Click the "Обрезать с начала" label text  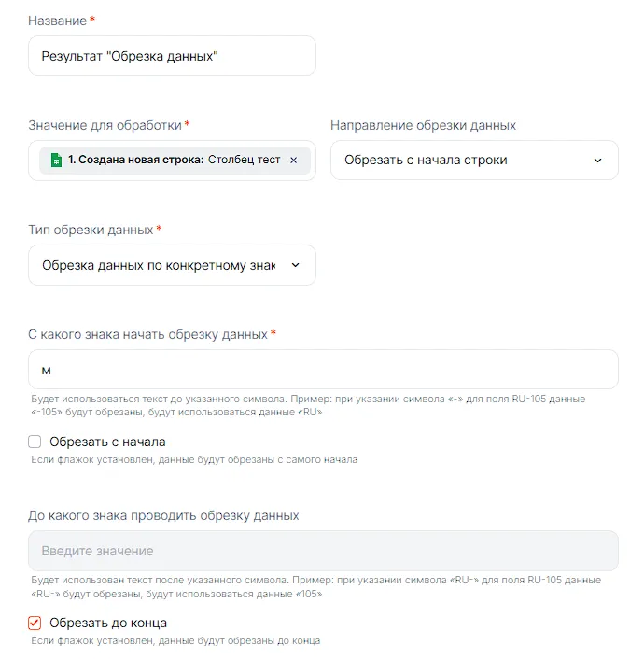pyautogui.click(x=107, y=442)
